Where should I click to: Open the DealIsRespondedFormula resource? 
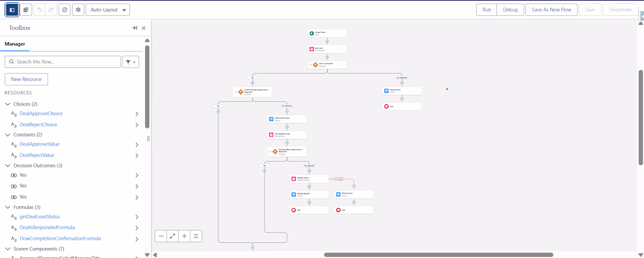[47, 227]
